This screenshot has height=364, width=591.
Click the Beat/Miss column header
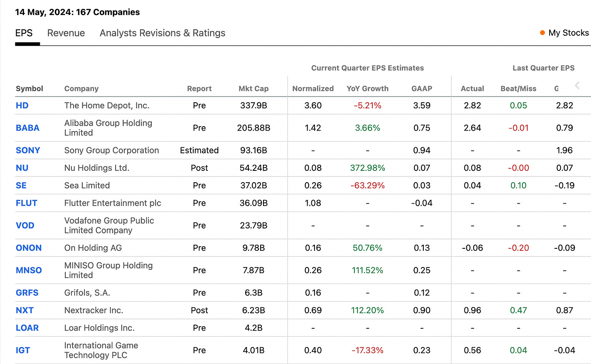click(x=518, y=88)
